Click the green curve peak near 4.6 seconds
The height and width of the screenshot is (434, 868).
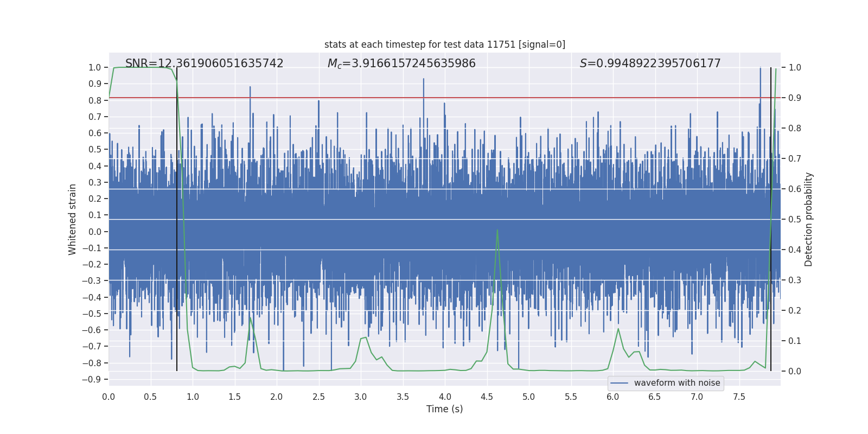click(497, 231)
